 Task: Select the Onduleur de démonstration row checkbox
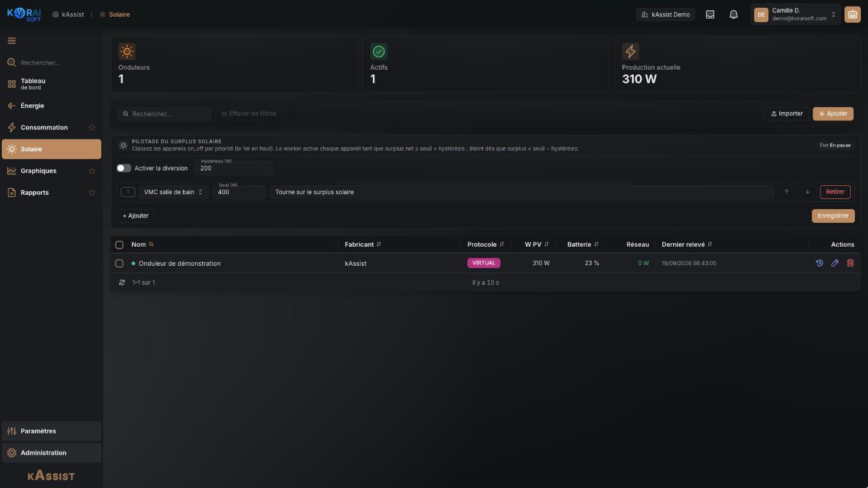[119, 263]
